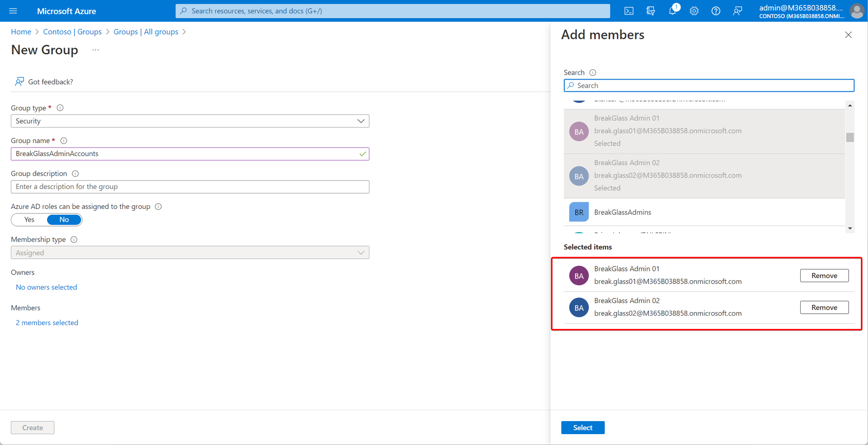Launch Azure Cloud Shell

(628, 11)
